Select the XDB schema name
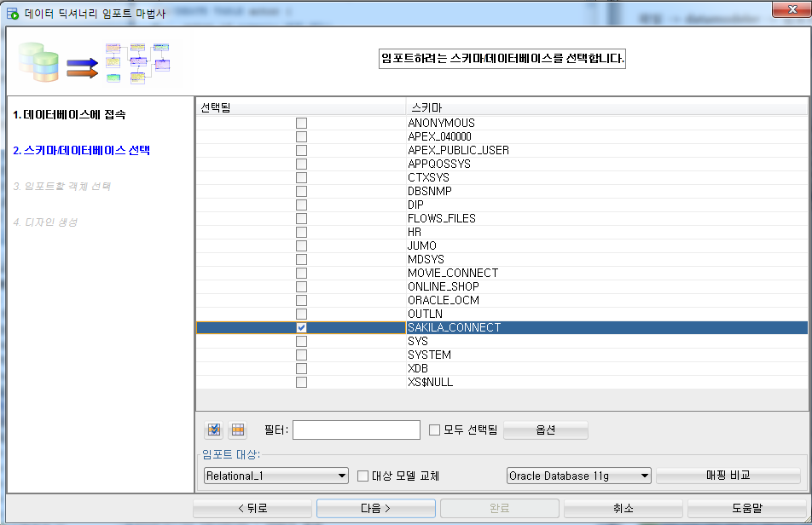 tap(418, 369)
